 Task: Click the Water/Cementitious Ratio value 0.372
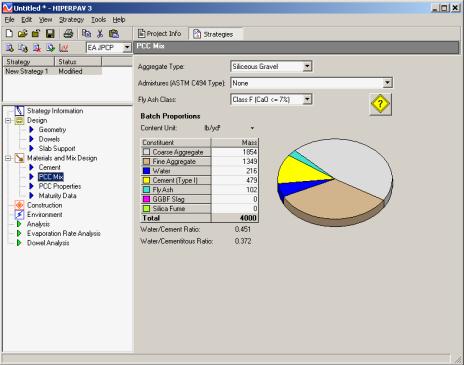243,241
